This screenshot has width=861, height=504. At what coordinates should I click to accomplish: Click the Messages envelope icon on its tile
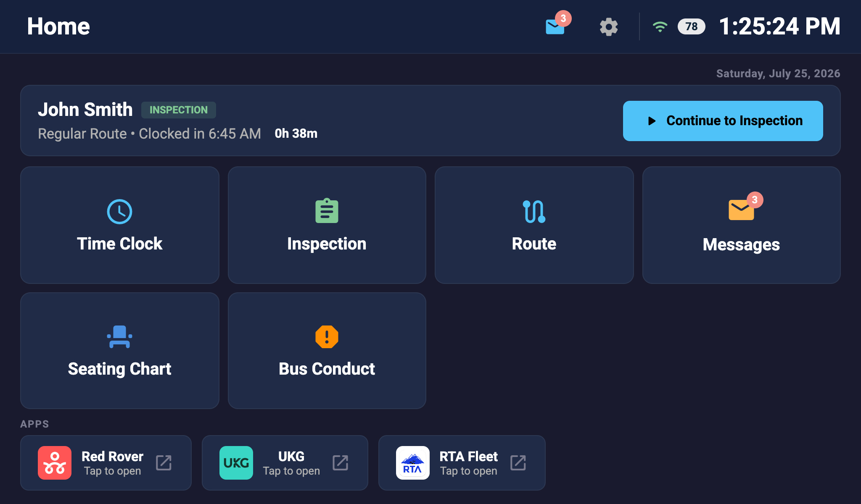point(741,210)
